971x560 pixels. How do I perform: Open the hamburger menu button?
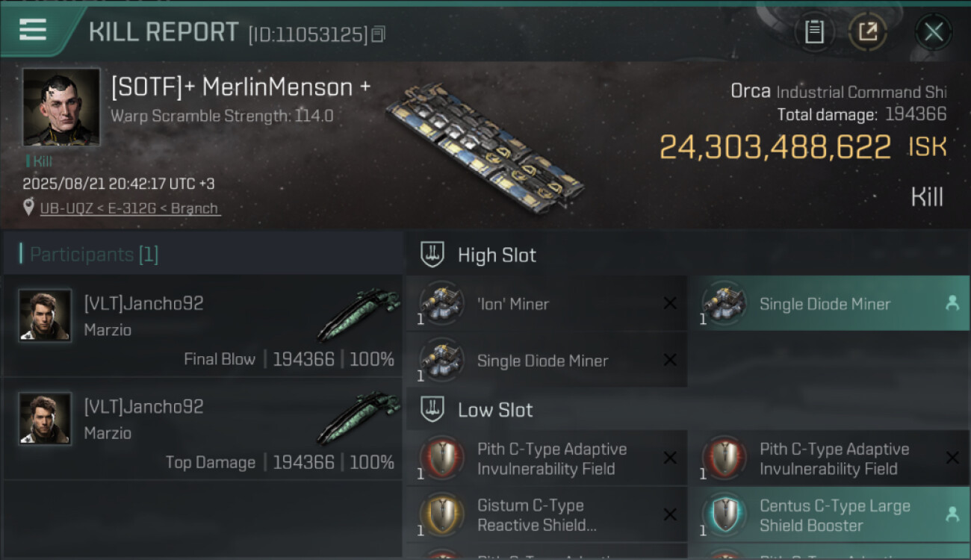tap(33, 31)
